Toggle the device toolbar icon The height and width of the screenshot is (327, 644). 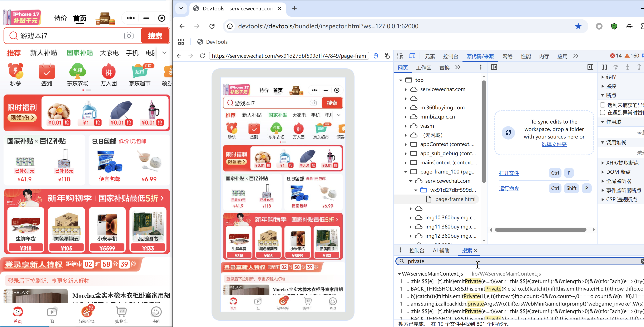pos(412,56)
